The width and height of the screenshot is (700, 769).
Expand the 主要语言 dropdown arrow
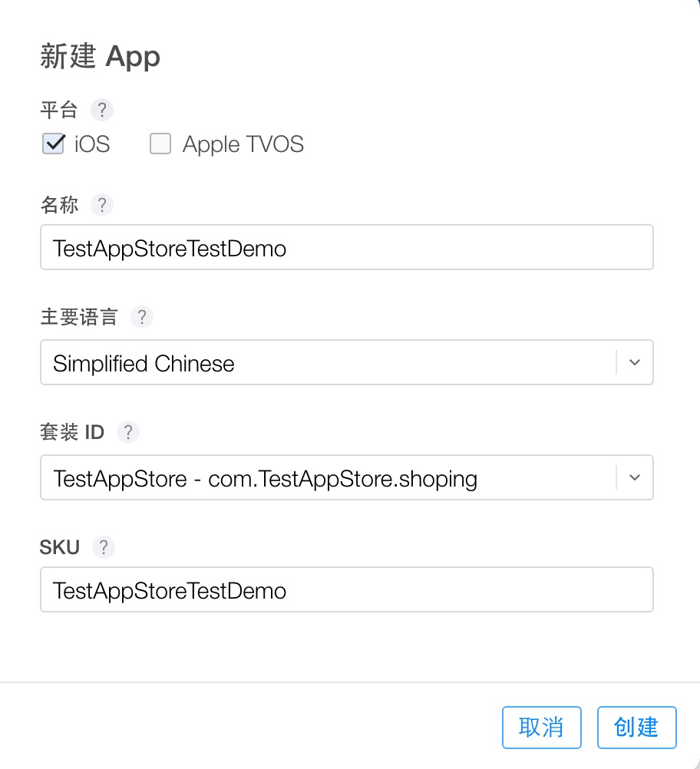[x=634, y=362]
